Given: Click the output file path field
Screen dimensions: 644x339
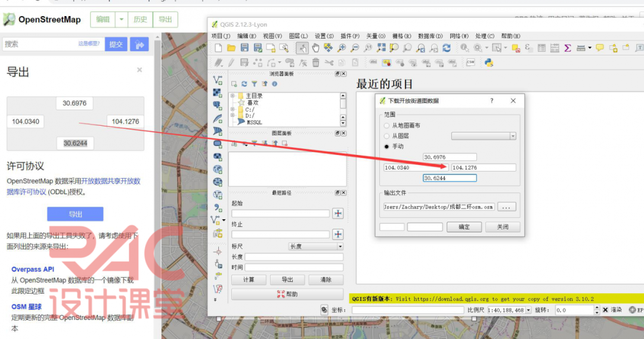Looking at the screenshot, I should (439, 207).
